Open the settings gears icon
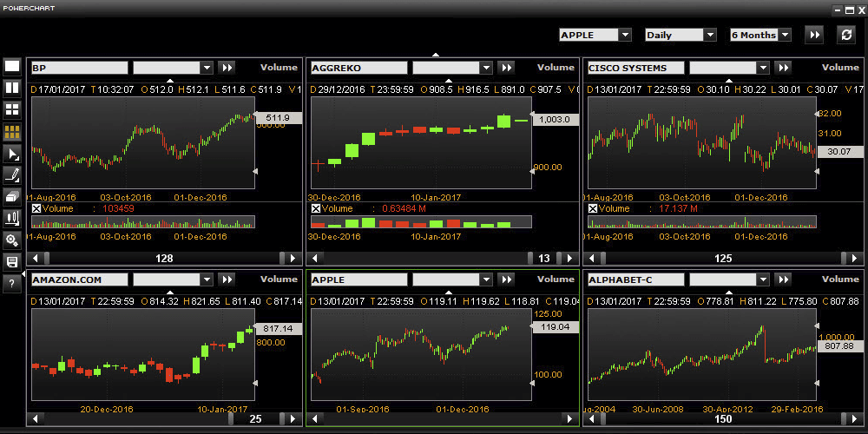Screen dimensions: 868x434 (12, 240)
